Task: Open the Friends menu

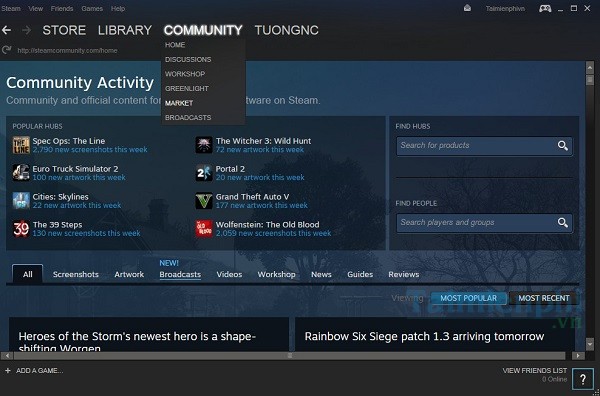Action: (x=62, y=8)
